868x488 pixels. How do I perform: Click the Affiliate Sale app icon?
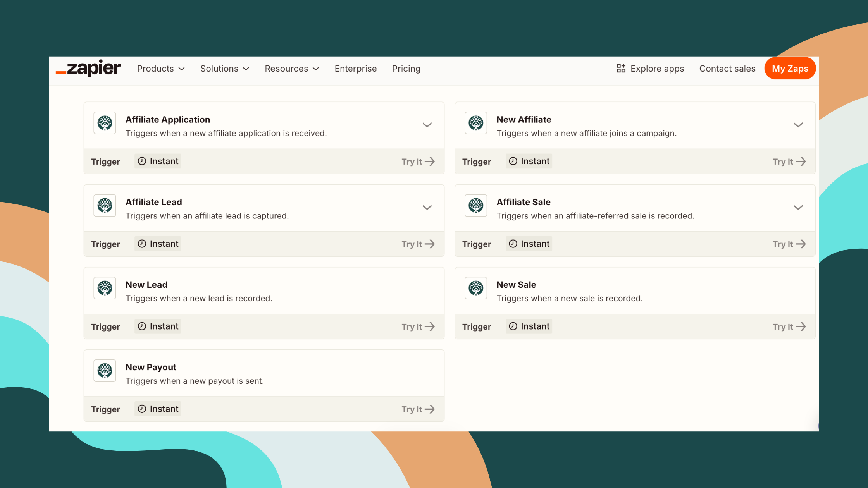[x=476, y=205]
